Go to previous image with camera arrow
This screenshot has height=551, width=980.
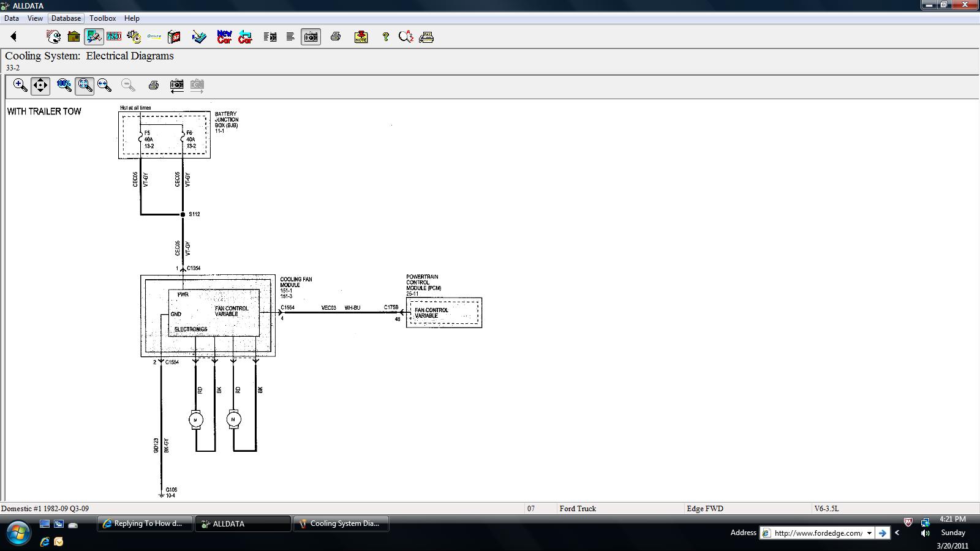pos(176,85)
